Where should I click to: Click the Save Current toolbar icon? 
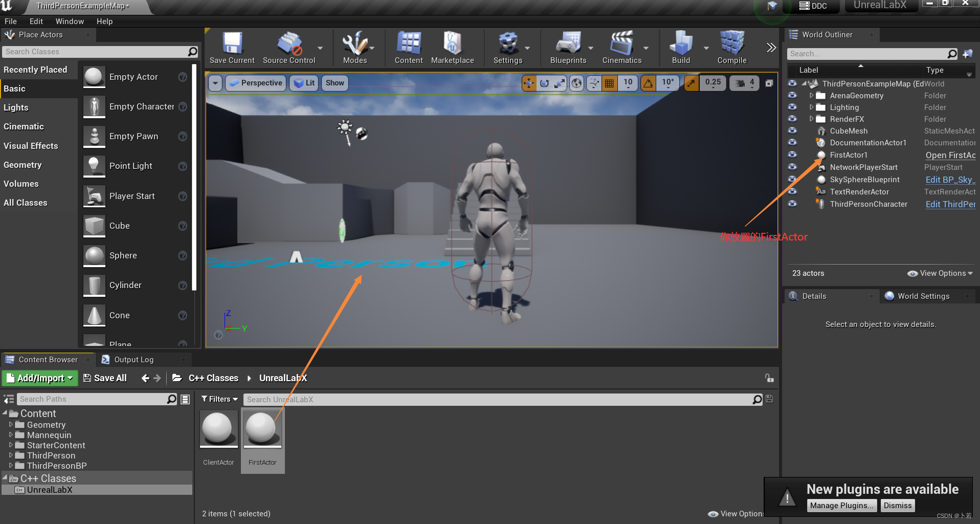click(232, 48)
